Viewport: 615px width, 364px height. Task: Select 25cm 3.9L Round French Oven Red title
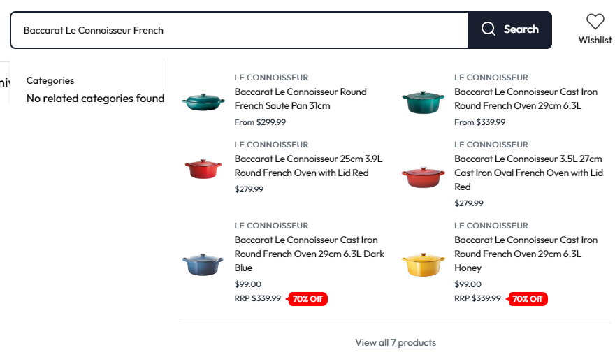(308, 166)
